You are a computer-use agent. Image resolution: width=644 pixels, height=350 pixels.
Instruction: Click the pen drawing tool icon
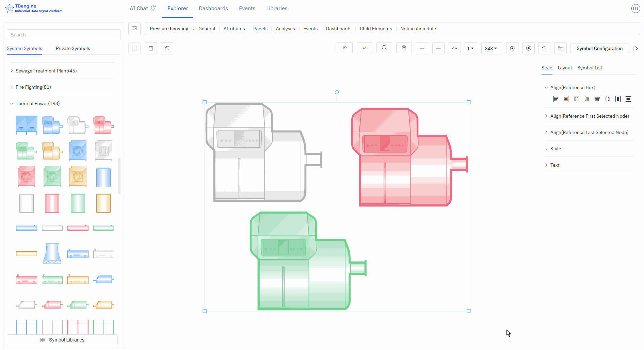coord(345,48)
